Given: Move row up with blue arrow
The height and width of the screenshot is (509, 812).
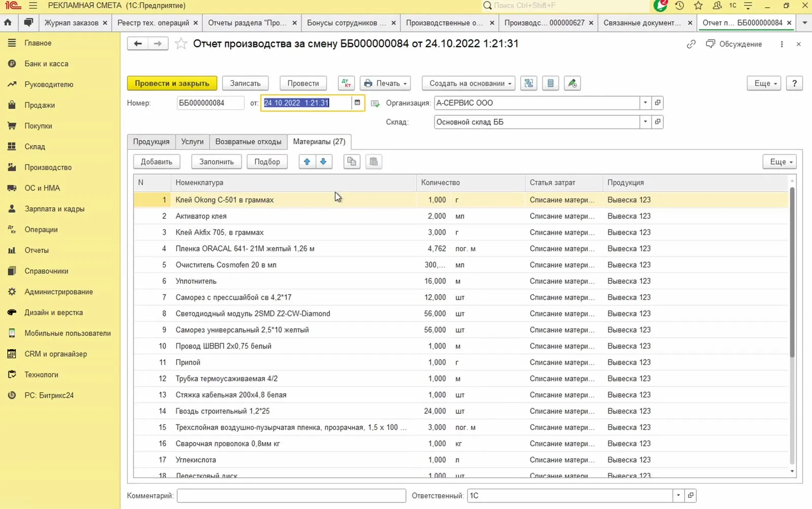Looking at the screenshot, I should (x=307, y=162).
